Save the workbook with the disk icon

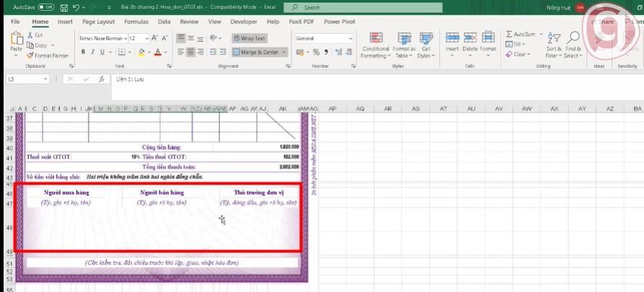pyautogui.click(x=63, y=8)
